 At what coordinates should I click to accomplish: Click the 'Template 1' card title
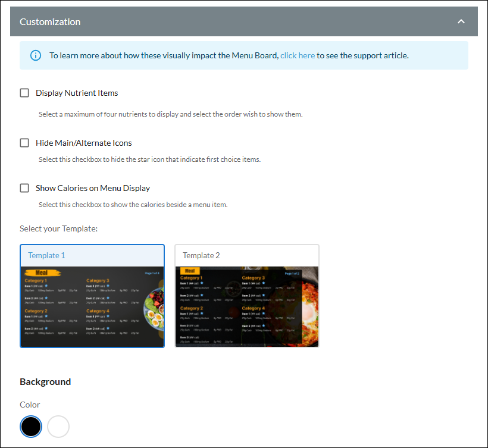(46, 255)
